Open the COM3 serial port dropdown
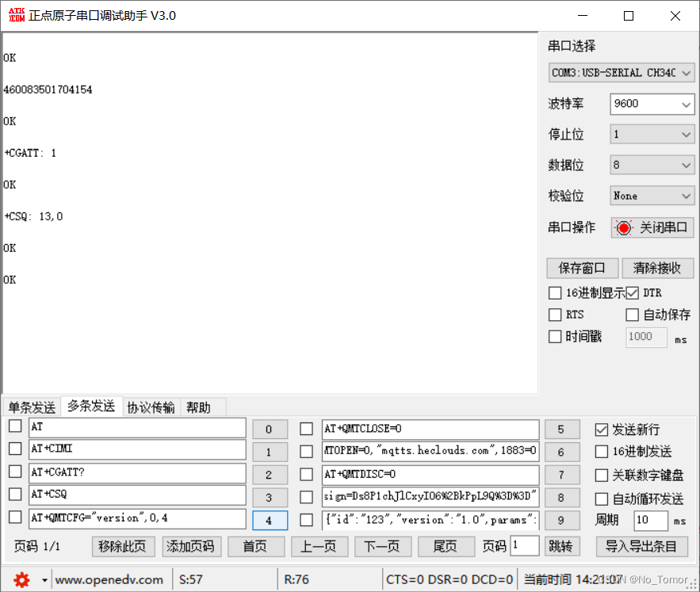The image size is (700, 592). (621, 73)
